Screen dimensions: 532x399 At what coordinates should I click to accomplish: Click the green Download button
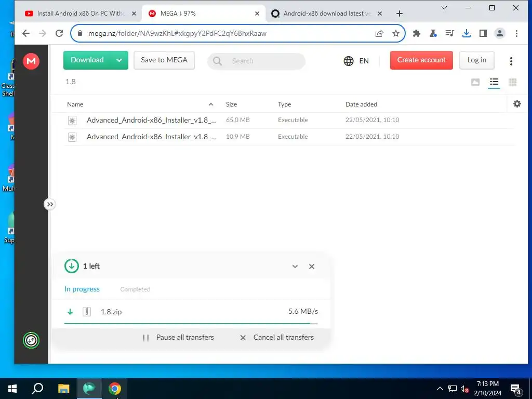(x=87, y=60)
